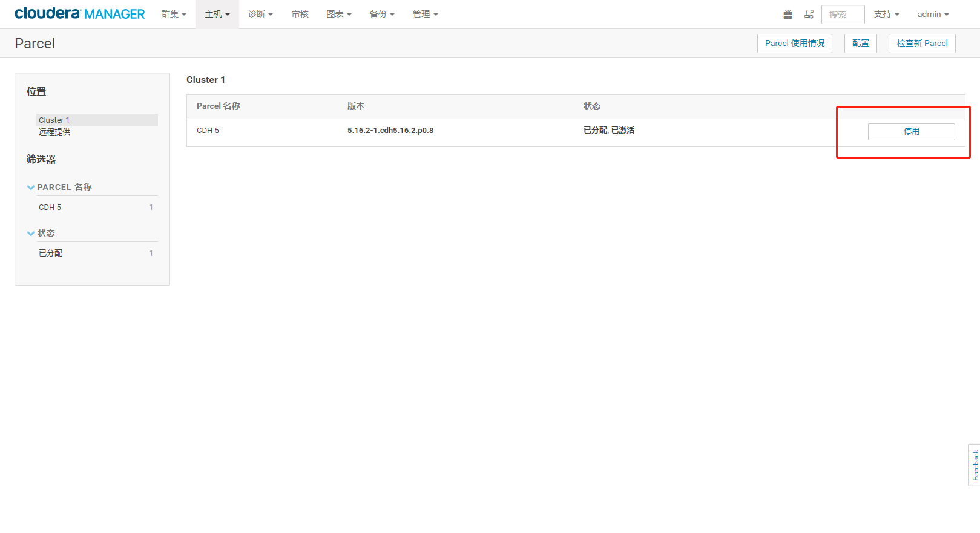Select Cluster 1 under 位置
This screenshot has height=533, width=980.
[x=97, y=120]
